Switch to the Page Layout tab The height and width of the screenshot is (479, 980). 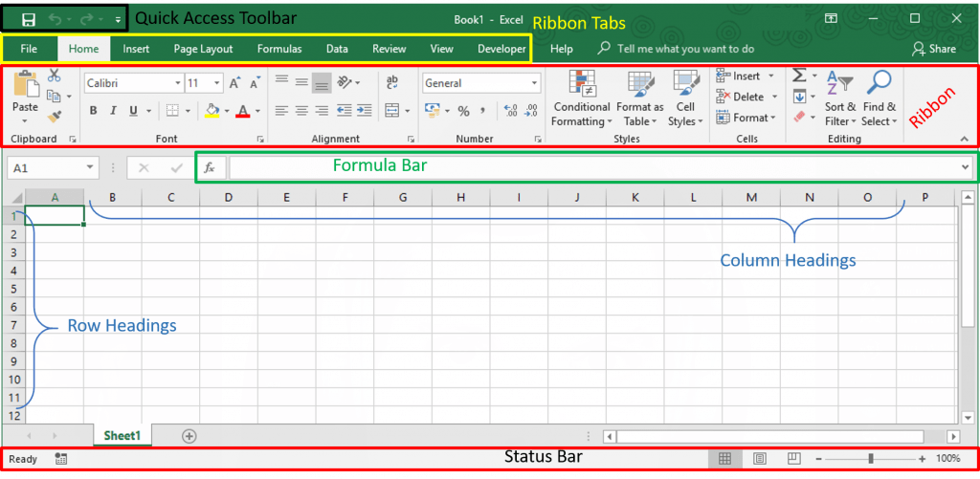[203, 49]
